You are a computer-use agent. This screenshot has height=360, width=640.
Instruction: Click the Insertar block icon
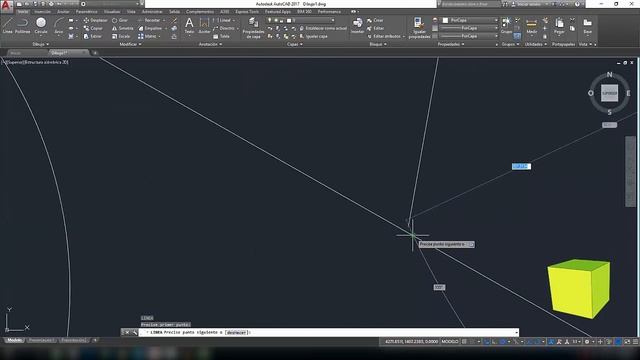coord(358,25)
